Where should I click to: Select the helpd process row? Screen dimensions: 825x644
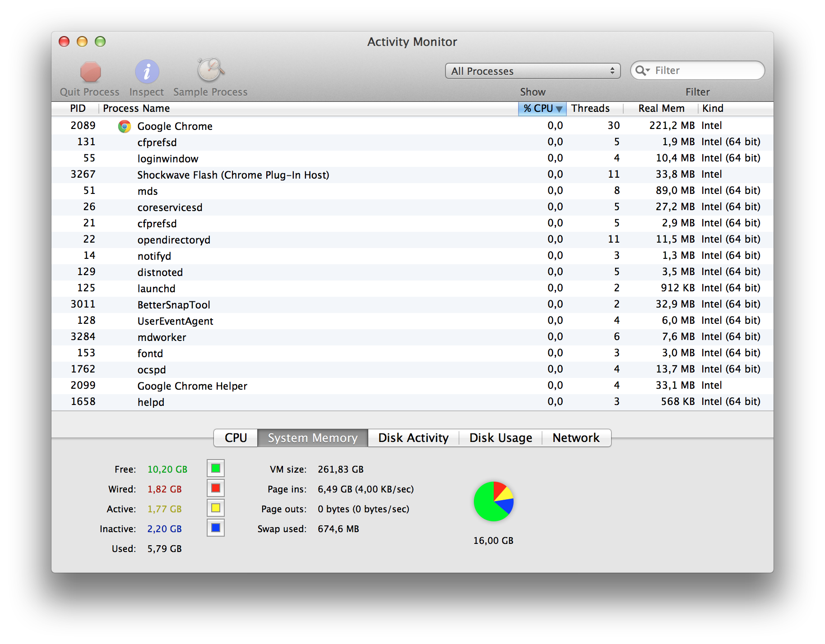(412, 402)
